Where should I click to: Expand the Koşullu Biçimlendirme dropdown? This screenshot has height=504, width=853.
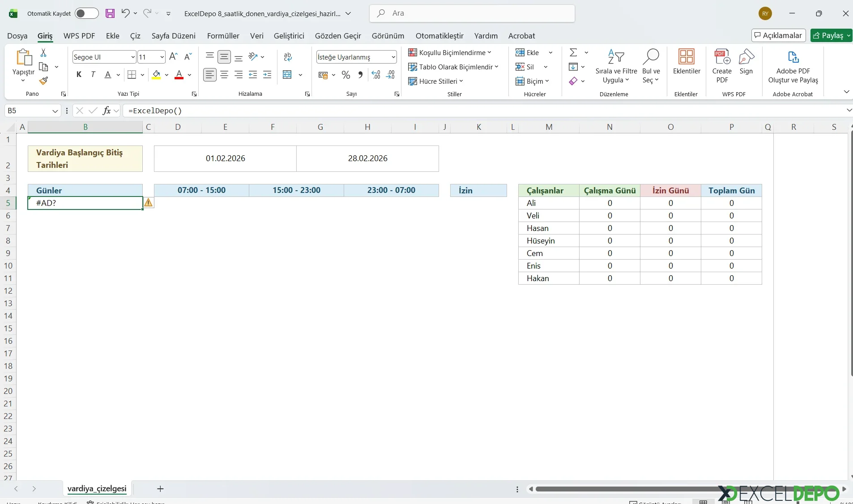point(450,53)
